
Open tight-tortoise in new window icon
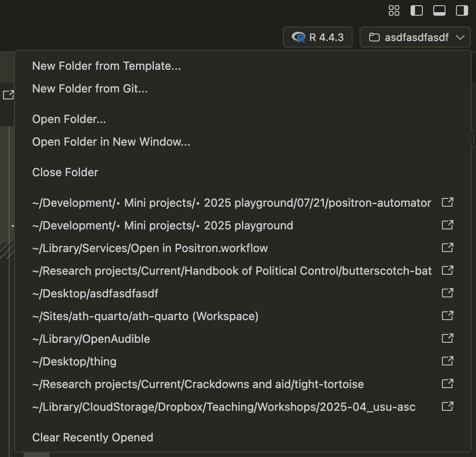[448, 384]
